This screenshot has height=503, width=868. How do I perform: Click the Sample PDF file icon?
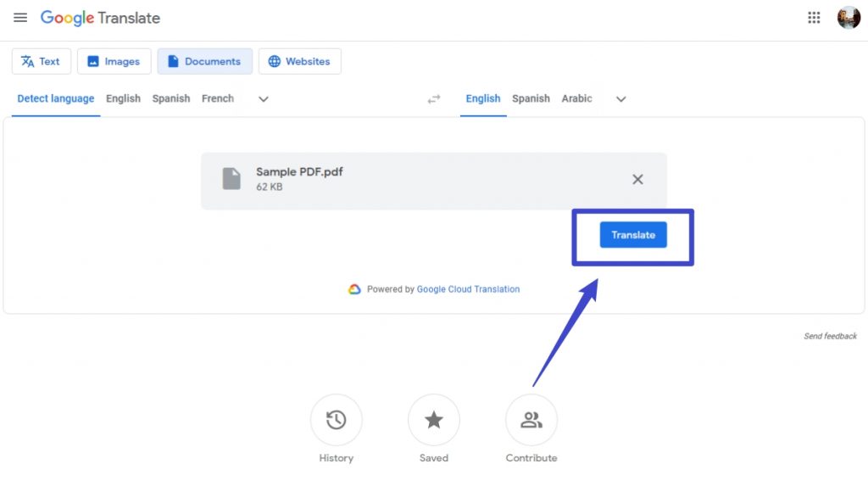(x=231, y=179)
